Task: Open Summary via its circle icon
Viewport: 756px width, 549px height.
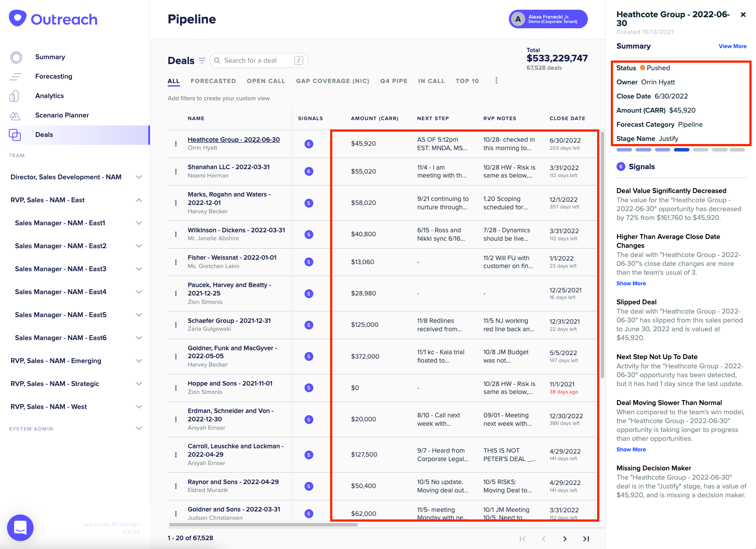Action: (16, 57)
